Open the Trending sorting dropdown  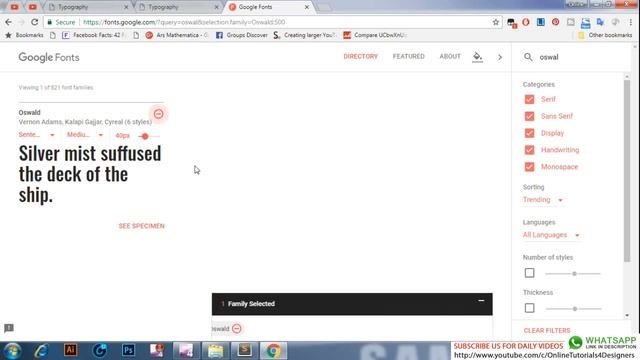(x=543, y=200)
